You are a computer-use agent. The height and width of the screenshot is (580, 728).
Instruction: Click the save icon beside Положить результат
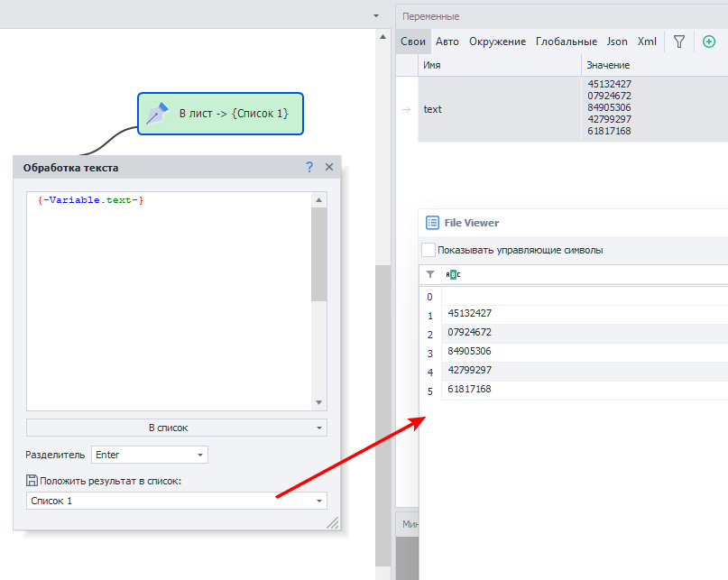click(32, 481)
